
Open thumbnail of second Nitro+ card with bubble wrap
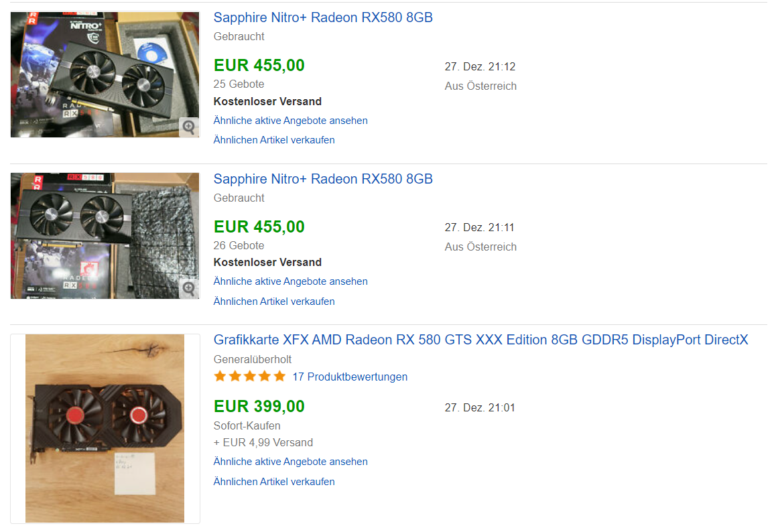[x=105, y=236]
